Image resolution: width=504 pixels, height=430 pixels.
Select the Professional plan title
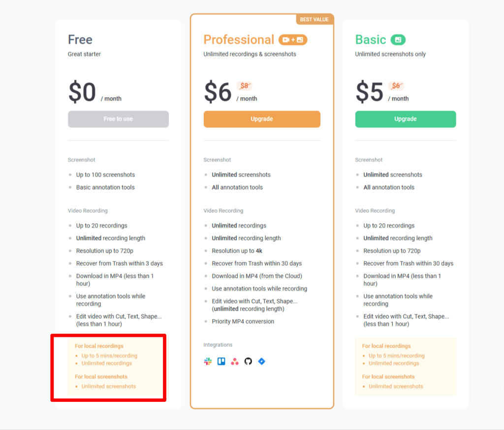point(239,40)
